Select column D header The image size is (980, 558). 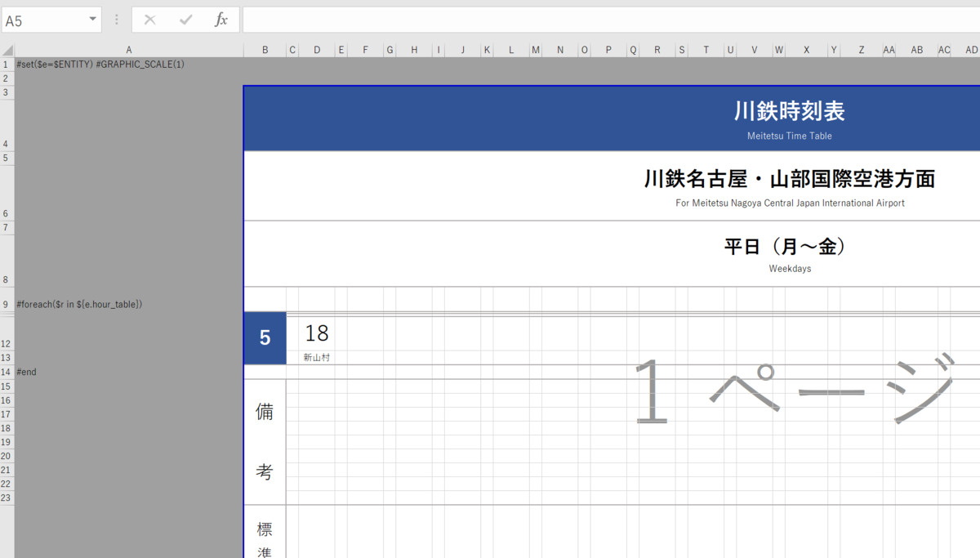tap(317, 50)
